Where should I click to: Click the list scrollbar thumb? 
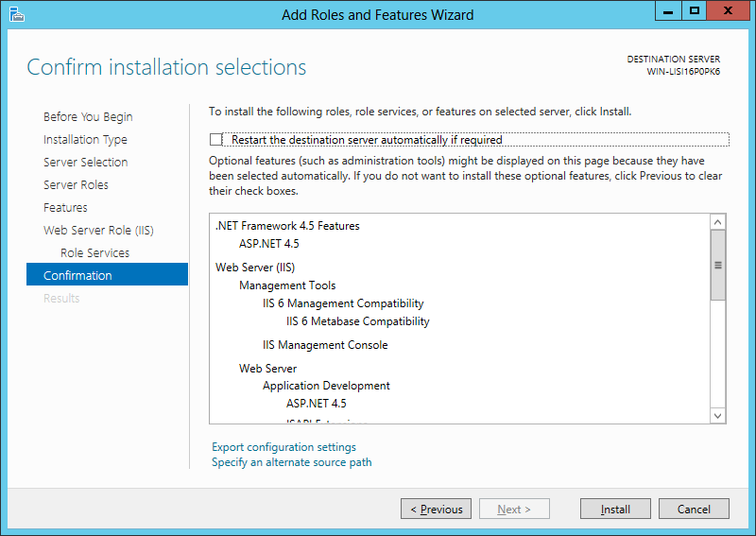click(x=717, y=265)
